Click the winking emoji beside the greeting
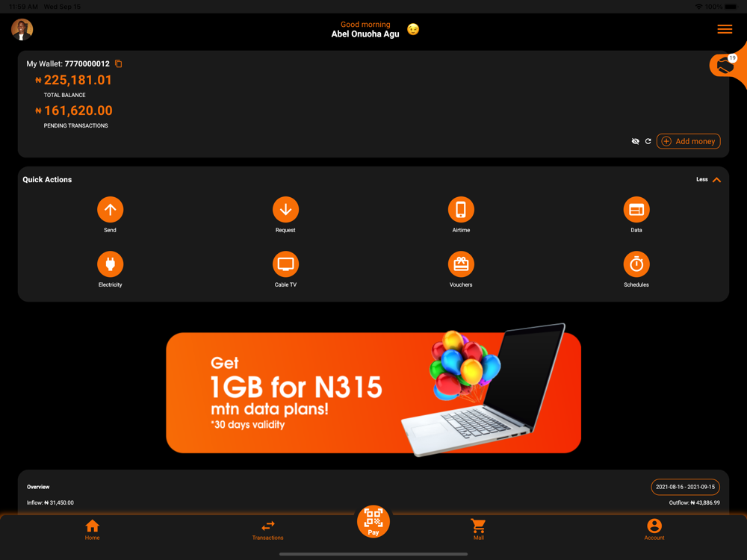Screen dimensions: 747x560 (413, 30)
